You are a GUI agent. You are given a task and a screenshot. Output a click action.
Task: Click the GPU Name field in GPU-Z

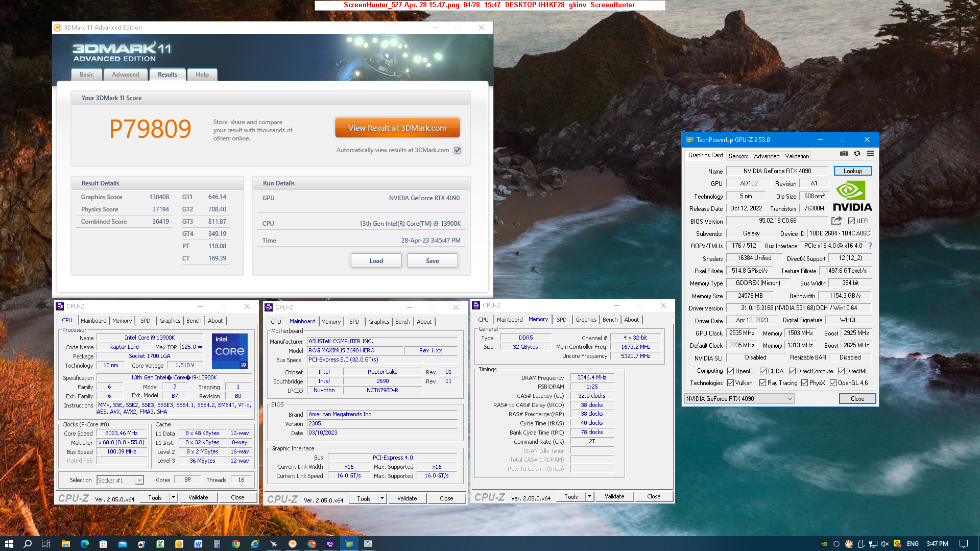[777, 171]
